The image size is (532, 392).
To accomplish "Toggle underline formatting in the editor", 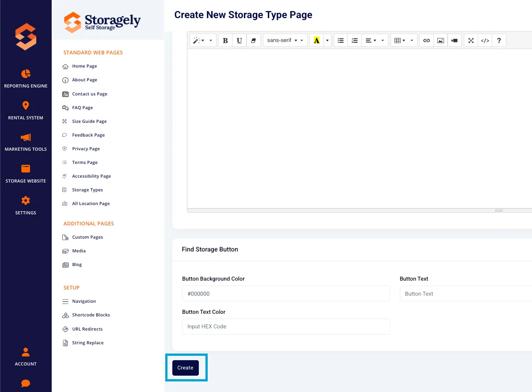I will pyautogui.click(x=239, y=40).
